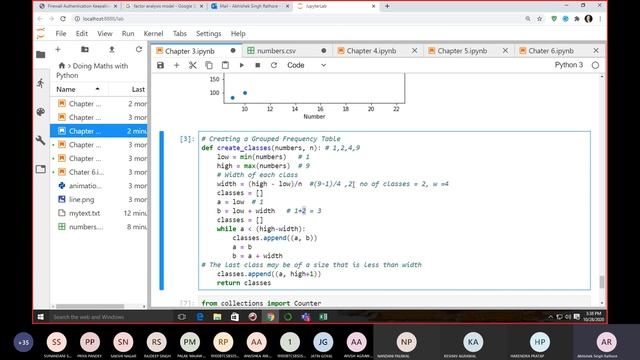Click the notebook vertical scrollbar thumb

tap(602, 282)
